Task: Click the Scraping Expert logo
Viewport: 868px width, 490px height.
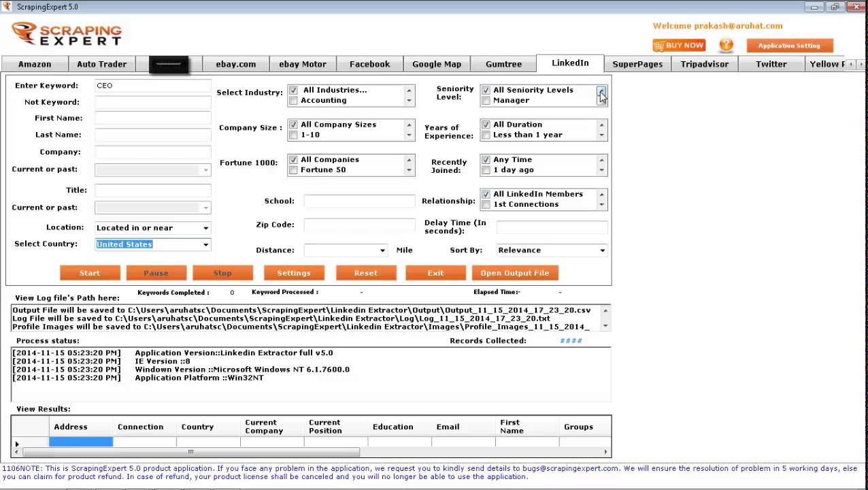Action: [x=67, y=33]
